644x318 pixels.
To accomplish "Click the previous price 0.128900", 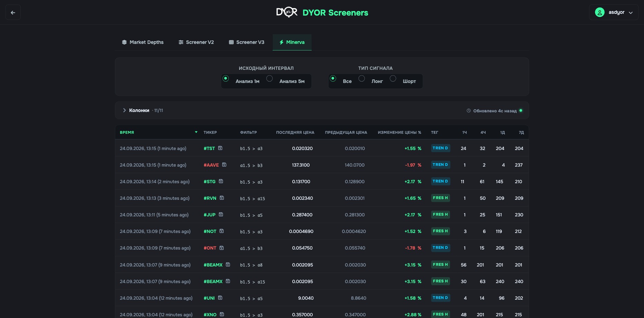I will pos(355,181).
